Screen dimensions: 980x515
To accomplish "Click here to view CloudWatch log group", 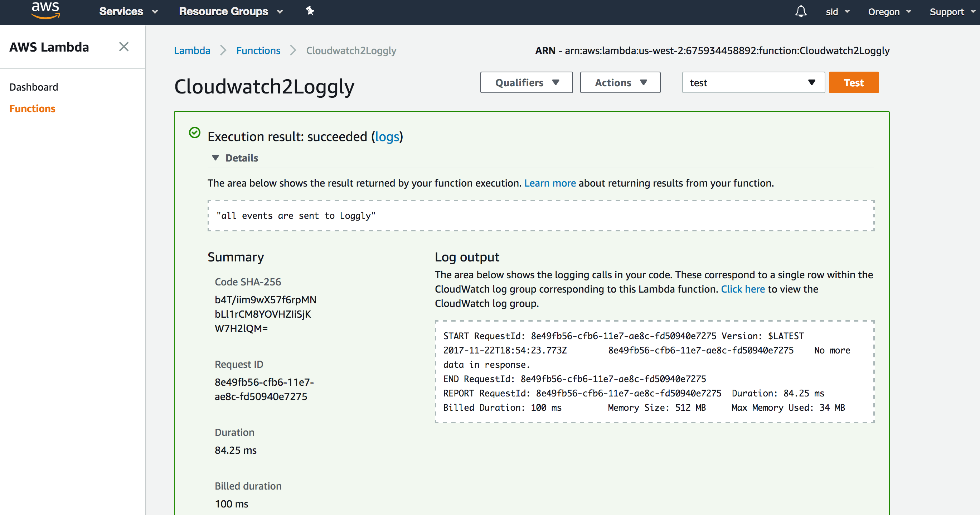I will [743, 289].
